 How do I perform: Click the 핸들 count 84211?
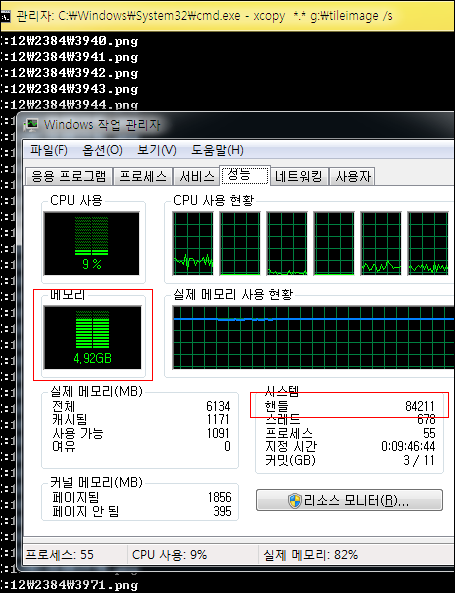click(x=420, y=406)
